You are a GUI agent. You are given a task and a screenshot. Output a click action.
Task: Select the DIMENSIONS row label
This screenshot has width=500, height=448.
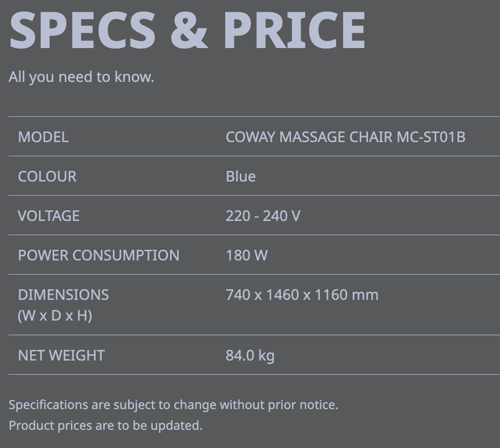(x=63, y=295)
